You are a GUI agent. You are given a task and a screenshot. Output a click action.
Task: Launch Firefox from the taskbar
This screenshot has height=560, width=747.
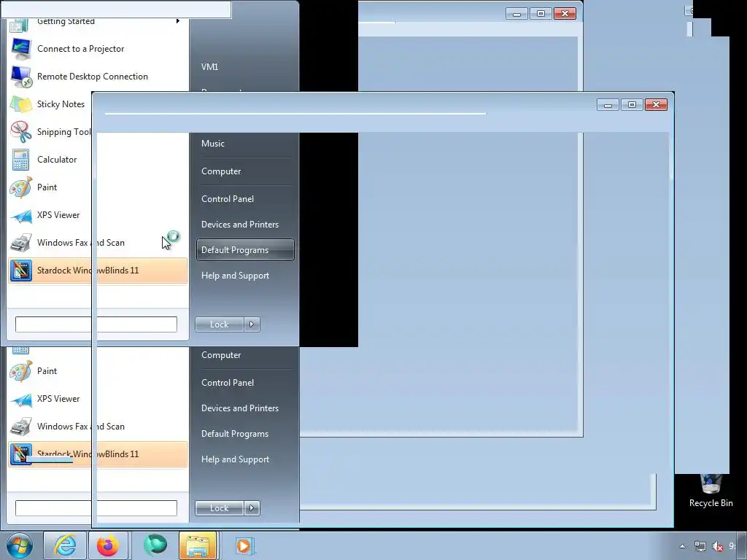click(108, 545)
